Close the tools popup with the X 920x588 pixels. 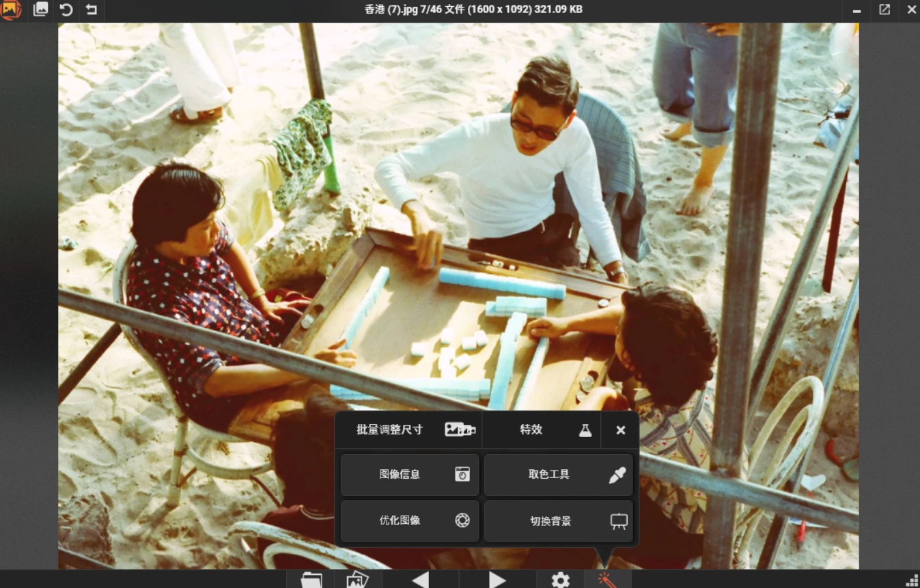(621, 430)
